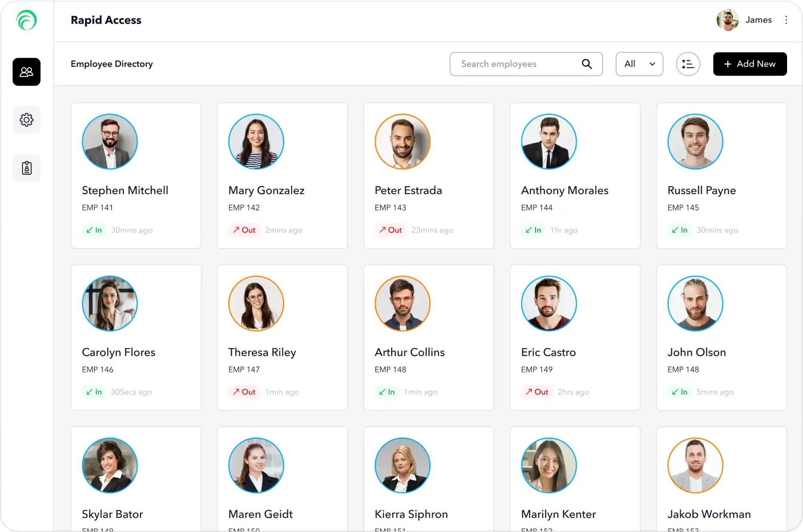Click inside the Search employees field

click(x=508, y=64)
